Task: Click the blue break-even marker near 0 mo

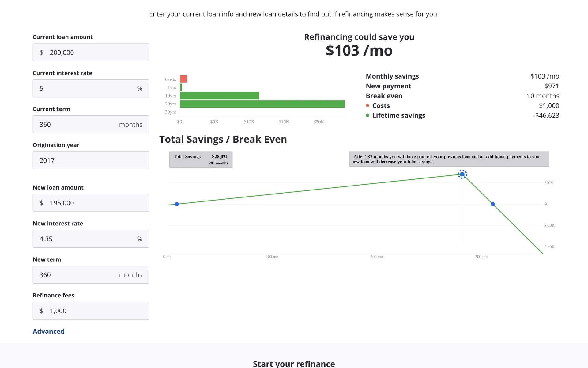Action: click(x=177, y=204)
